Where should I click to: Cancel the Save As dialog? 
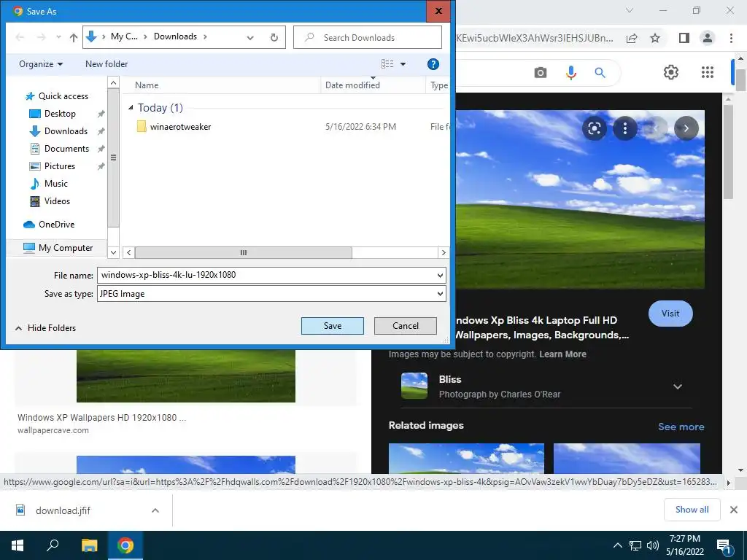pyautogui.click(x=406, y=326)
